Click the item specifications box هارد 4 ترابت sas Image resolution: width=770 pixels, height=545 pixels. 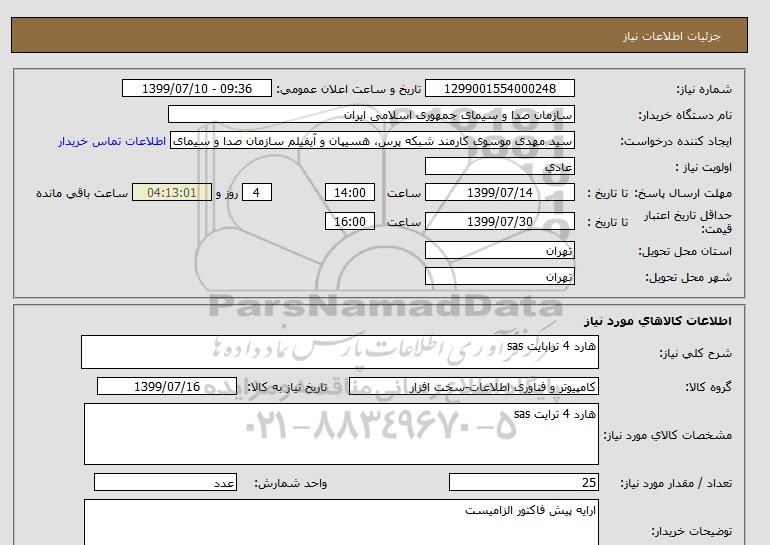coord(341,434)
